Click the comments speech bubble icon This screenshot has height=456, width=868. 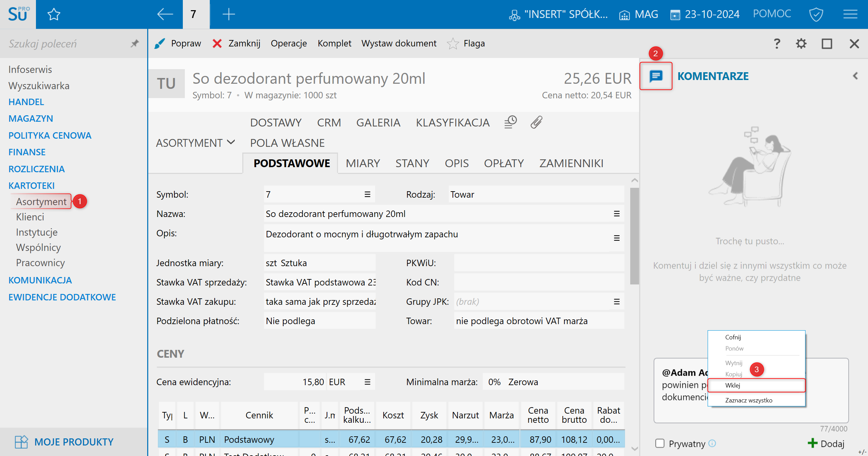coord(655,76)
